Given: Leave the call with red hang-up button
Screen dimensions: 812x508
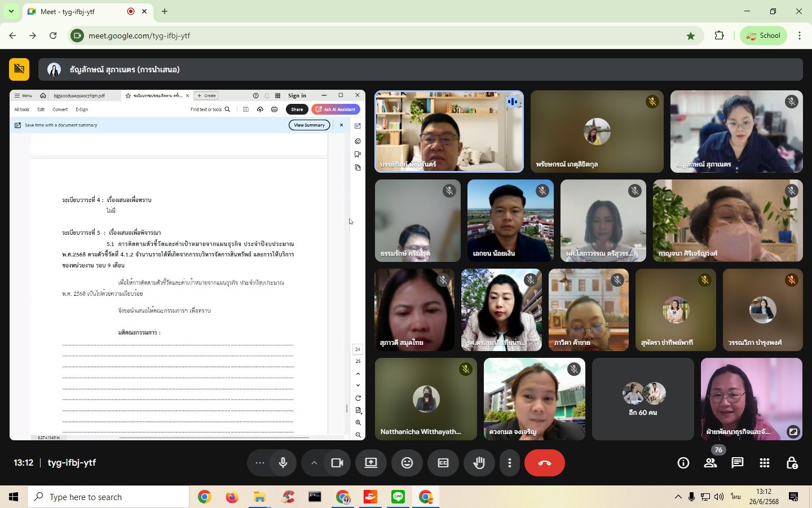Looking at the screenshot, I should 544,463.
